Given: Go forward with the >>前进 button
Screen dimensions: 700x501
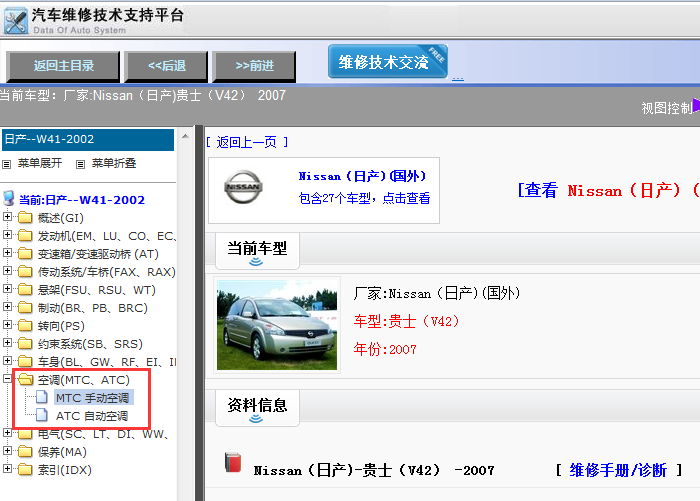Looking at the screenshot, I should [254, 66].
